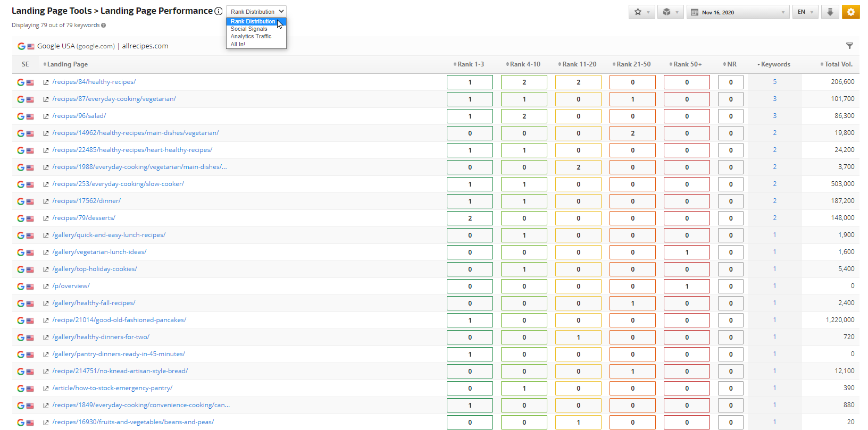
Task: Open the /gallery/top-holiday-cookies/ link
Action: 94,269
